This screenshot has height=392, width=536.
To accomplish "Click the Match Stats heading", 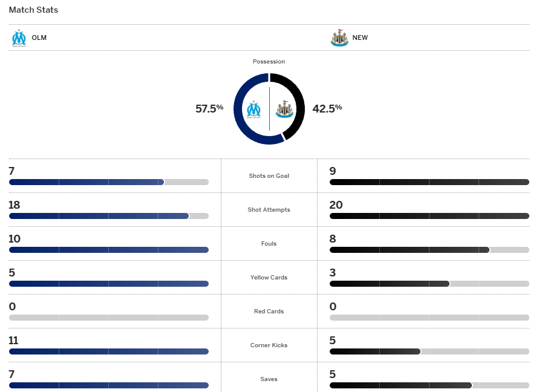I will pyautogui.click(x=33, y=10).
